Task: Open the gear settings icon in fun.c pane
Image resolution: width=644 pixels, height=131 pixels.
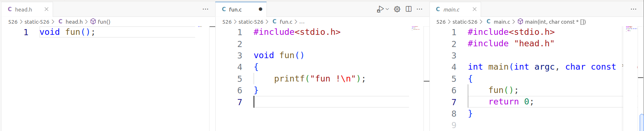Action: (397, 9)
